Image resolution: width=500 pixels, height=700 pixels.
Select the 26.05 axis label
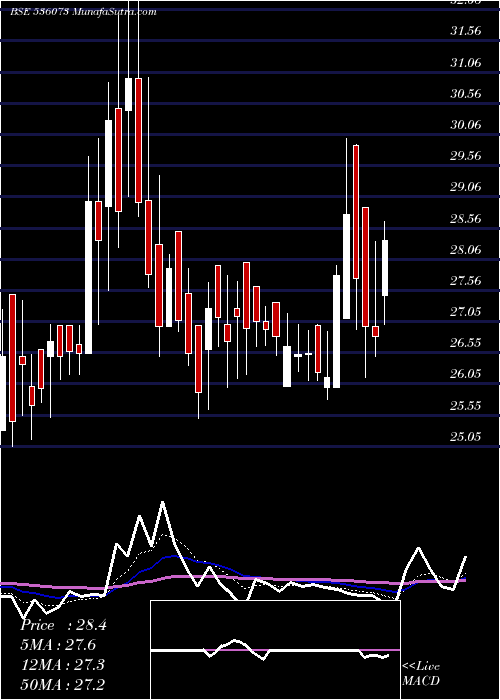(466, 373)
